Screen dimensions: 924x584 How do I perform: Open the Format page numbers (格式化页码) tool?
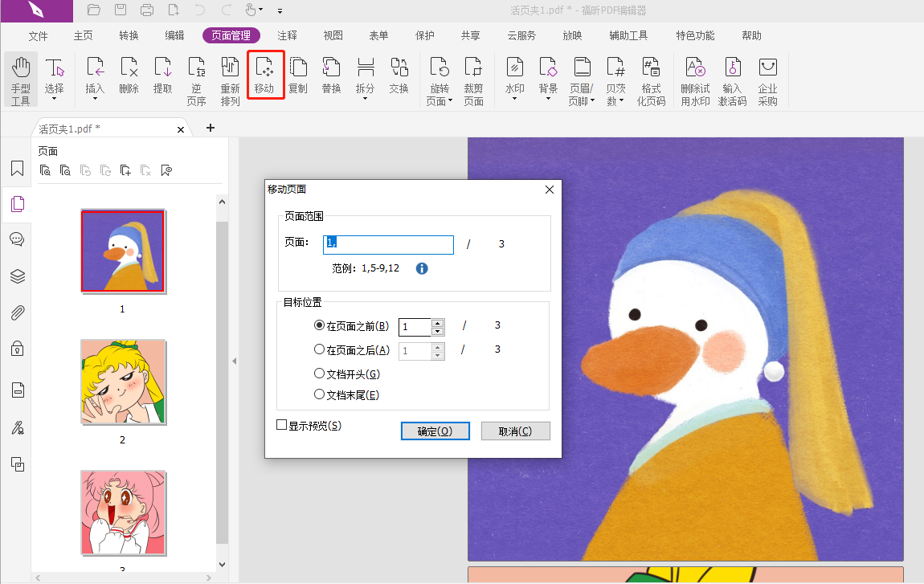(651, 81)
